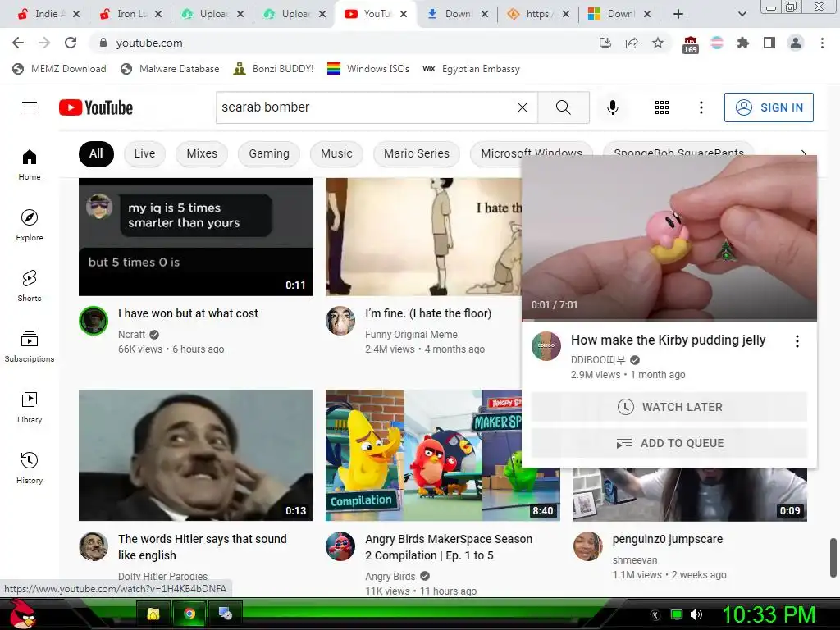Open the penguinz0 jumpscare thumbnail
The image size is (840, 630).
coord(690,494)
